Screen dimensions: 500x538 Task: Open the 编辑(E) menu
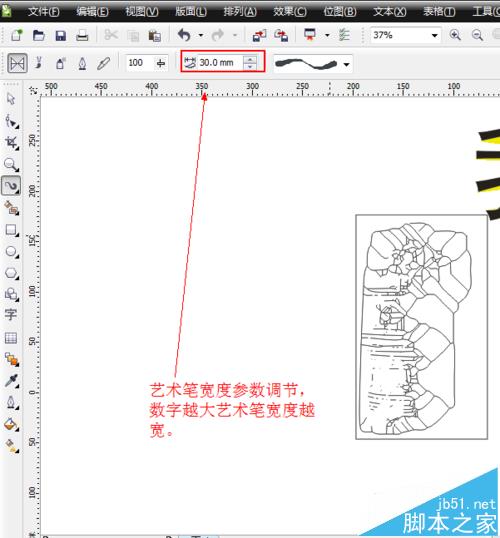92,12
